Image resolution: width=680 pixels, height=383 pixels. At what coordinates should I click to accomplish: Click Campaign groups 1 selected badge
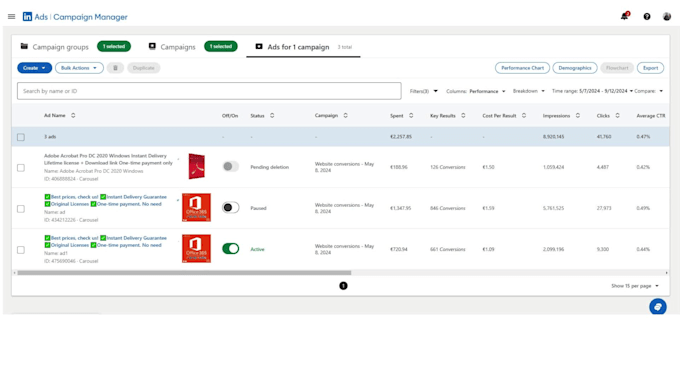click(x=114, y=46)
